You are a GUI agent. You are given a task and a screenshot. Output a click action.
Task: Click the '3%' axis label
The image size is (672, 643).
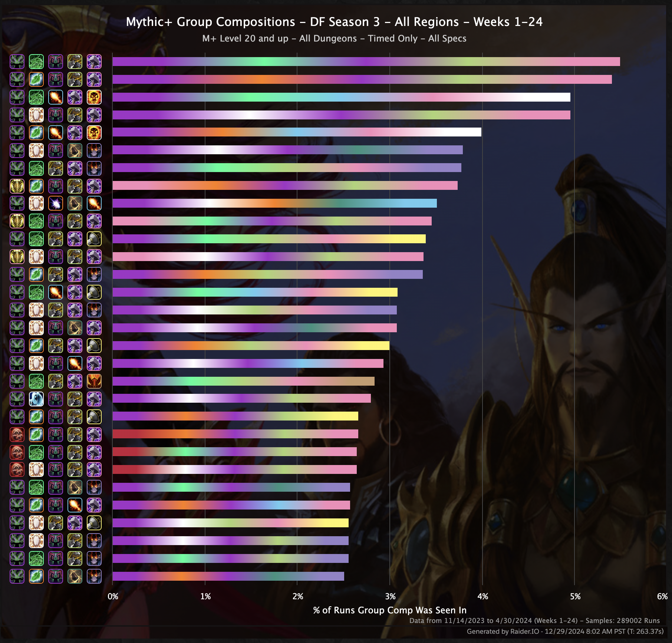390,597
